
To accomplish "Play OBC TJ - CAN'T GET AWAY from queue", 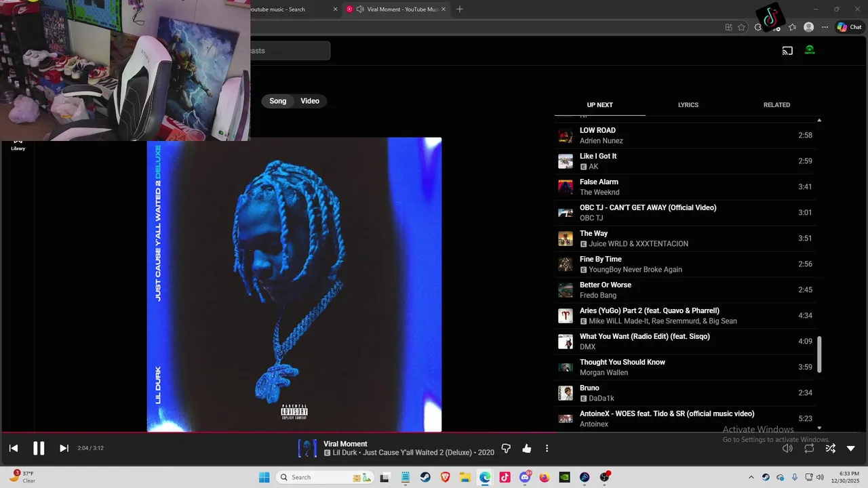I will [685, 213].
